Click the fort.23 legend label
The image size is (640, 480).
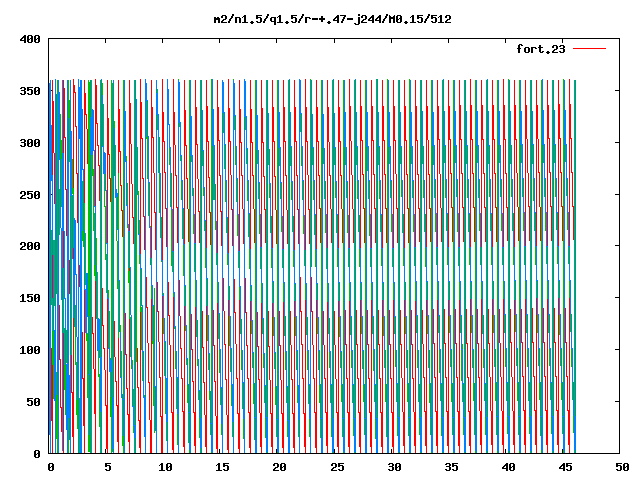tap(540, 49)
